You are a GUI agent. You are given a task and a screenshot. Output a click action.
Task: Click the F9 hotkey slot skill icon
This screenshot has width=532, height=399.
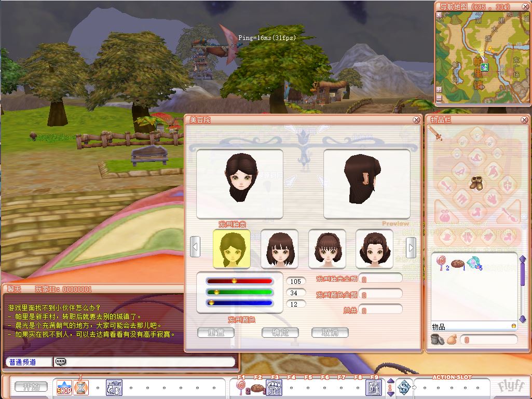374,387
